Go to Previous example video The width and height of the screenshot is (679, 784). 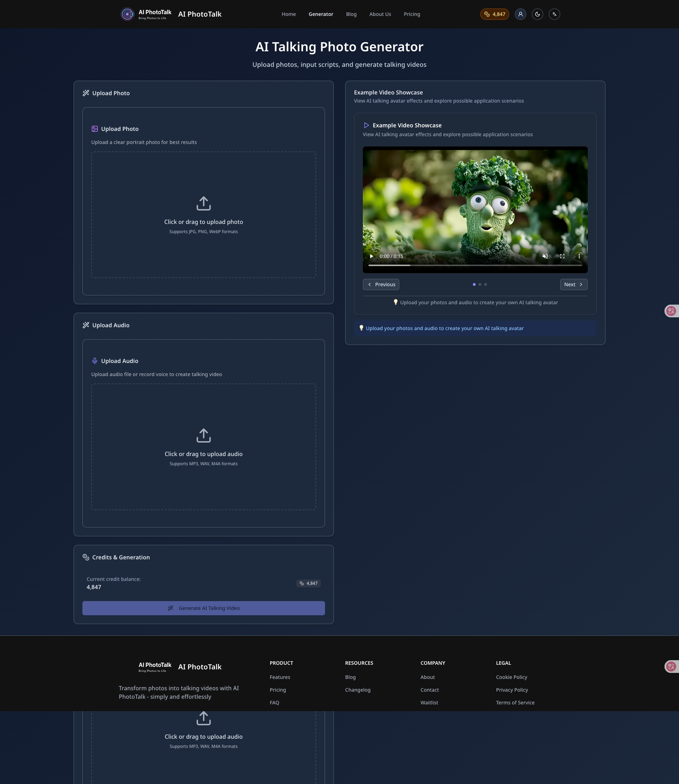pyautogui.click(x=381, y=284)
